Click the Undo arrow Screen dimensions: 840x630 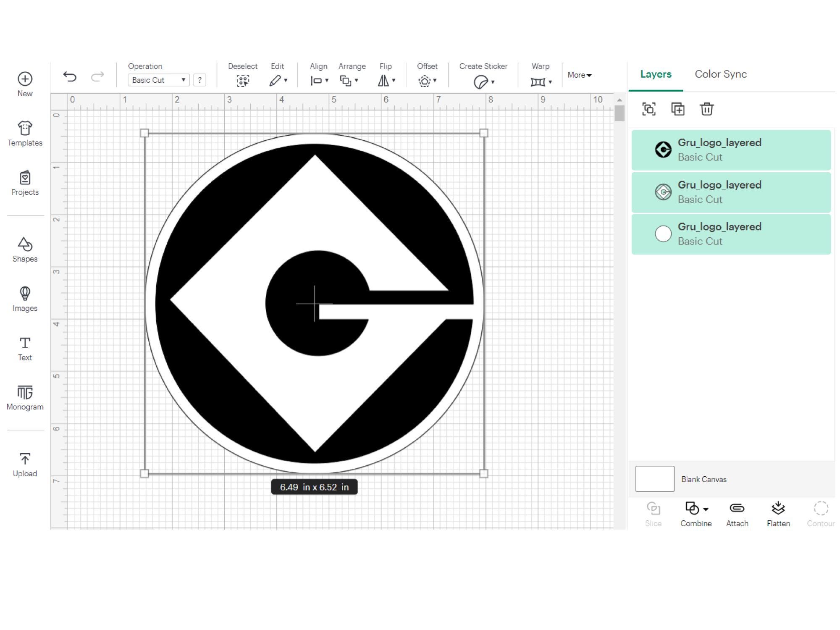[70, 76]
